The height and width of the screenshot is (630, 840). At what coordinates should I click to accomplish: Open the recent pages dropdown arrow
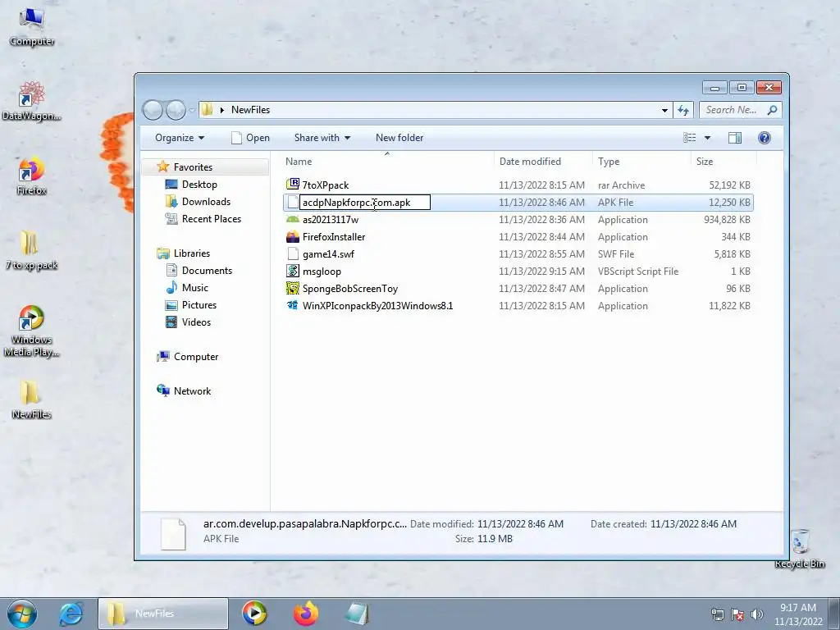pyautogui.click(x=192, y=111)
